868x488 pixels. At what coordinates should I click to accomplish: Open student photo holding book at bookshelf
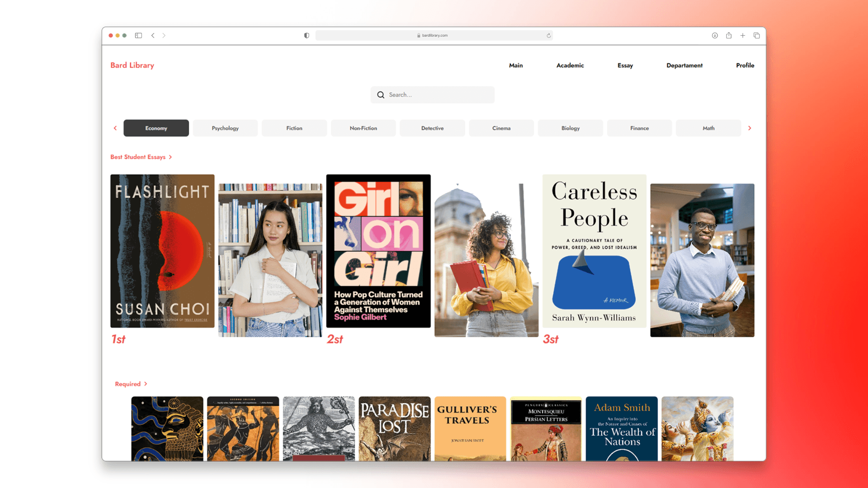[270, 260]
